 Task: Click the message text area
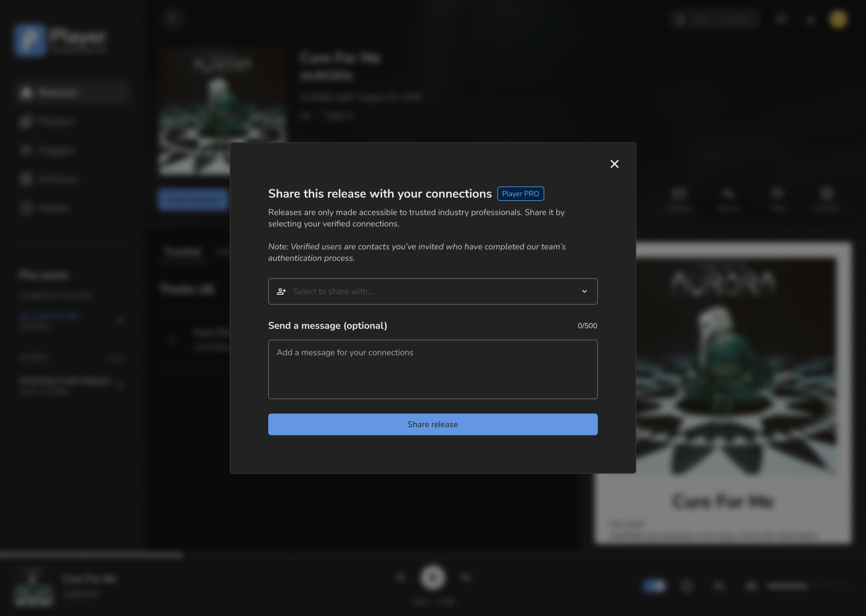point(432,369)
